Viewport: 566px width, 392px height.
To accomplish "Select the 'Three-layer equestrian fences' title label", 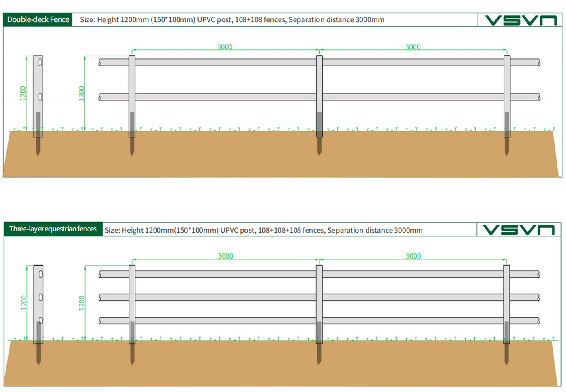I will [53, 229].
